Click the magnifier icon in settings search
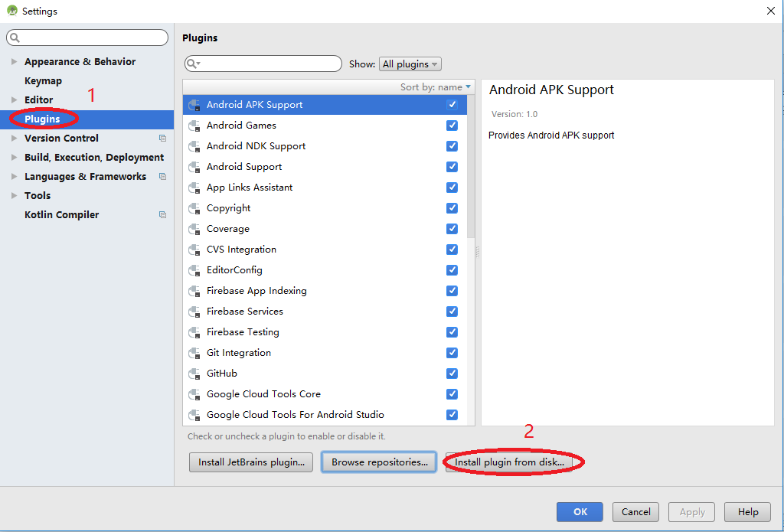The width and height of the screenshot is (784, 532). point(15,38)
